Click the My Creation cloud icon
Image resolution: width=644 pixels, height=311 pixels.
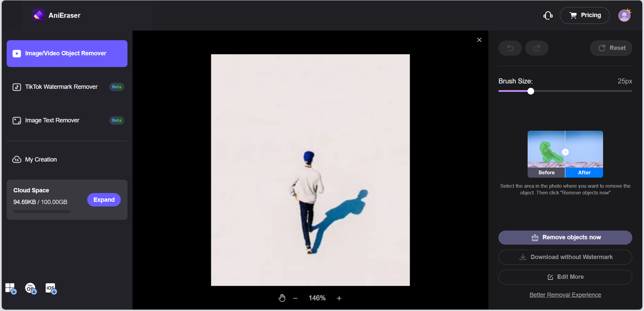tap(17, 160)
